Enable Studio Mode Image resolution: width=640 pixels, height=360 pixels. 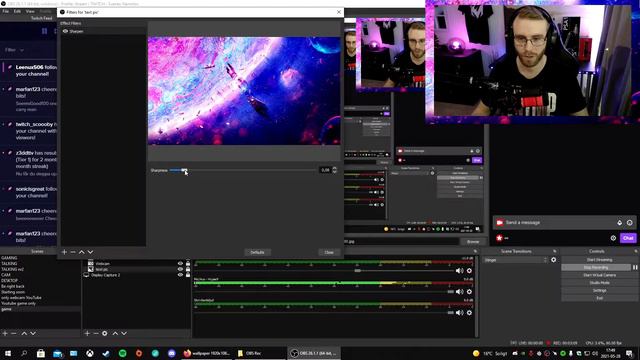pyautogui.click(x=599, y=283)
